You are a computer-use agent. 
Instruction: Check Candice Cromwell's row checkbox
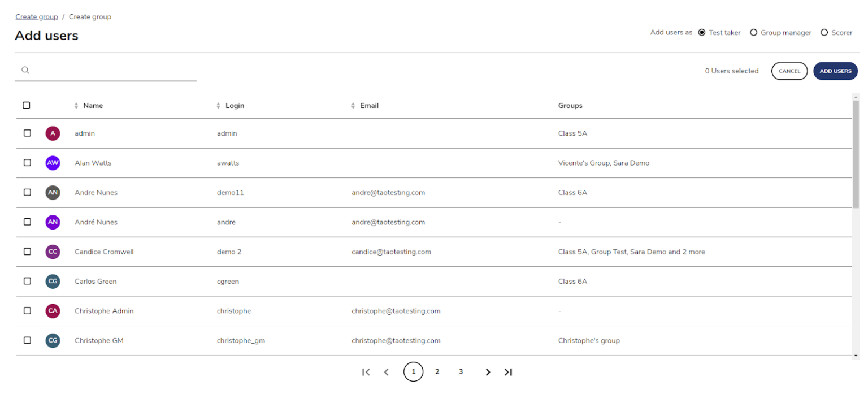[x=27, y=252]
